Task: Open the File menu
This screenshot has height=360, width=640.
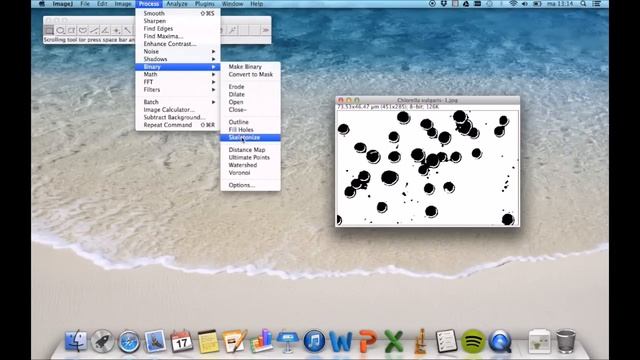Action: pyautogui.click(x=85, y=4)
